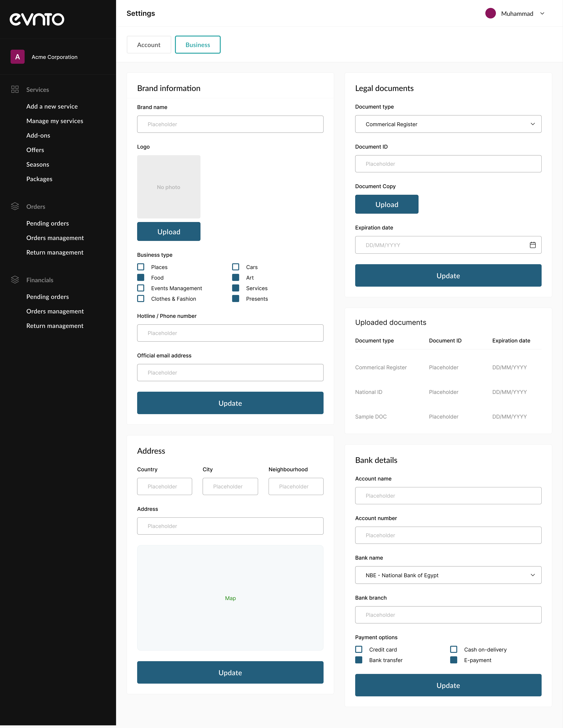Viewport: 563px width, 728px height.
Task: Click Update in Legal documents
Action: [448, 275]
